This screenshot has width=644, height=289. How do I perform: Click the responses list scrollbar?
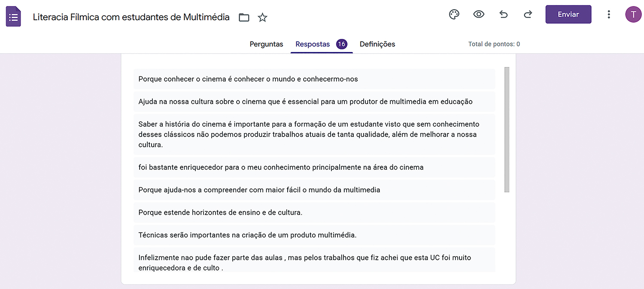(x=507, y=129)
